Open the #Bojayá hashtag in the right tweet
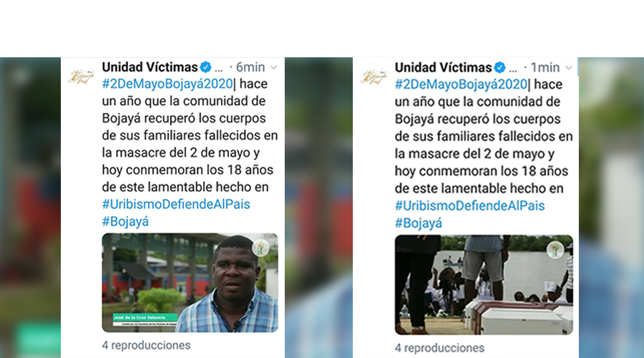The height and width of the screenshot is (358, 644). click(419, 223)
